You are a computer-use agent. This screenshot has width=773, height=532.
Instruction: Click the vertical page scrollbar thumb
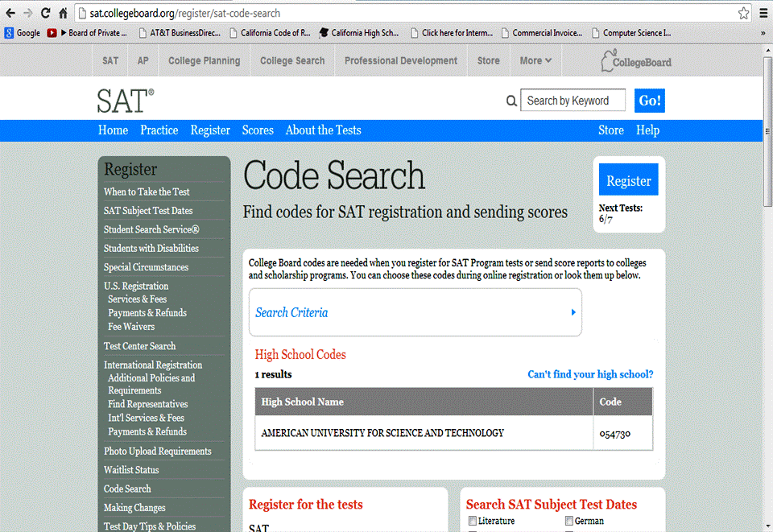767,131
